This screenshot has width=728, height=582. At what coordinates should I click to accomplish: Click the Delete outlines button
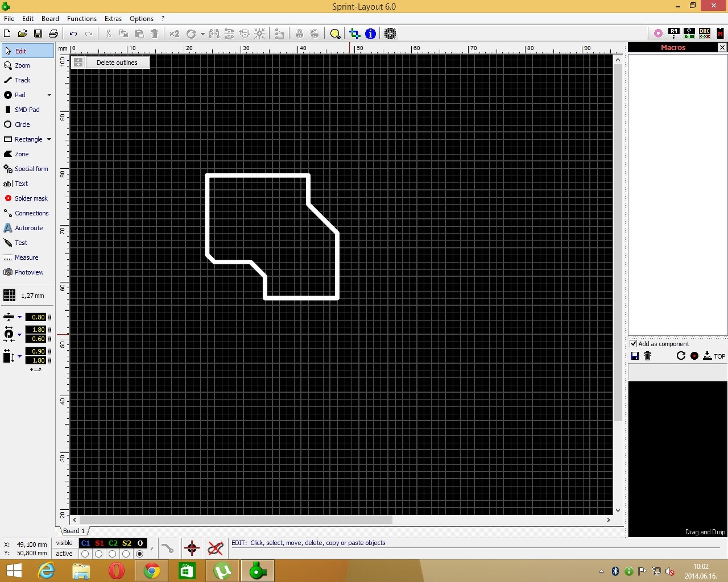(117, 63)
